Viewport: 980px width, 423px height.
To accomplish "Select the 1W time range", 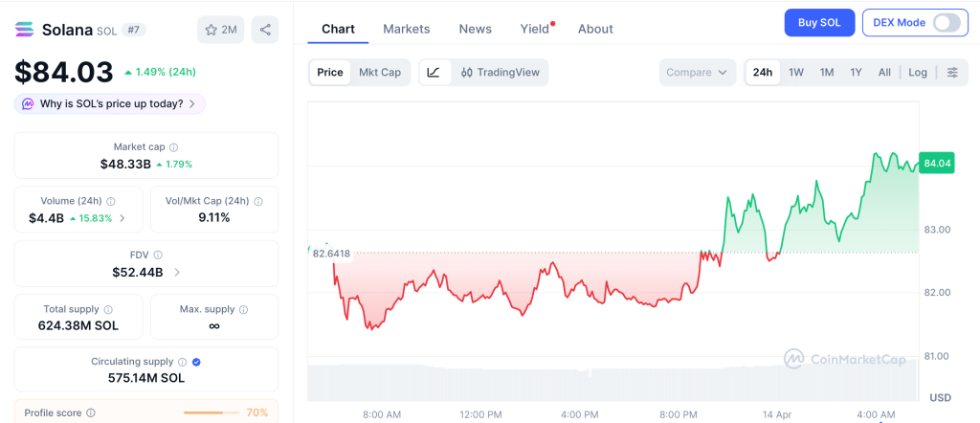I will click(x=795, y=73).
